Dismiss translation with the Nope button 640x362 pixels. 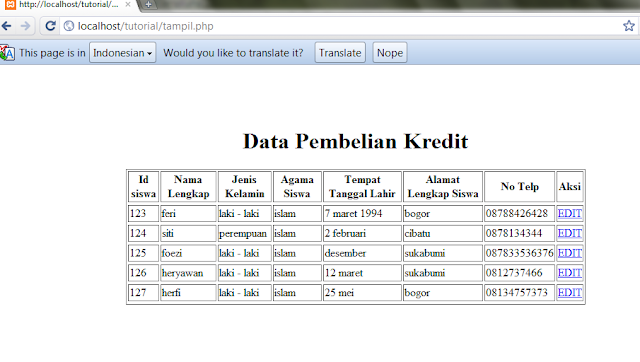tap(390, 53)
